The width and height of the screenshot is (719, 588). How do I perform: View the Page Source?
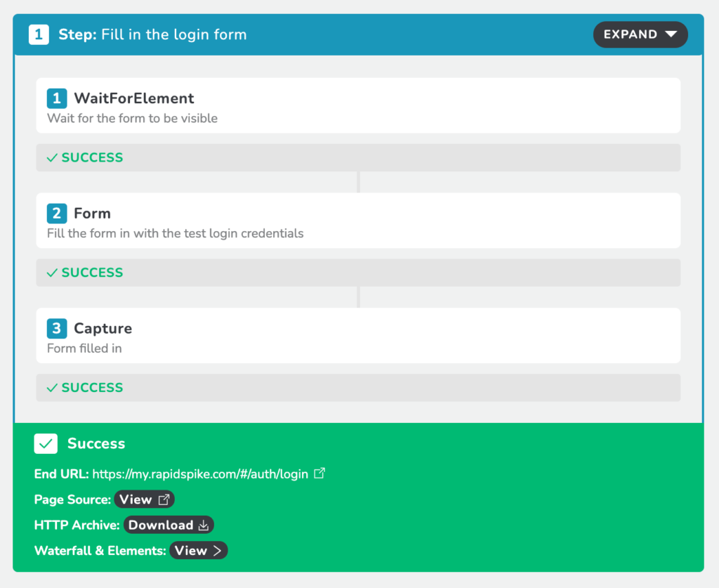(x=144, y=499)
